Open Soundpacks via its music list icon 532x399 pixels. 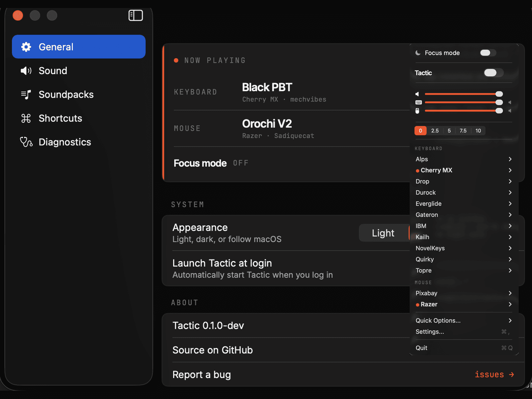point(26,94)
